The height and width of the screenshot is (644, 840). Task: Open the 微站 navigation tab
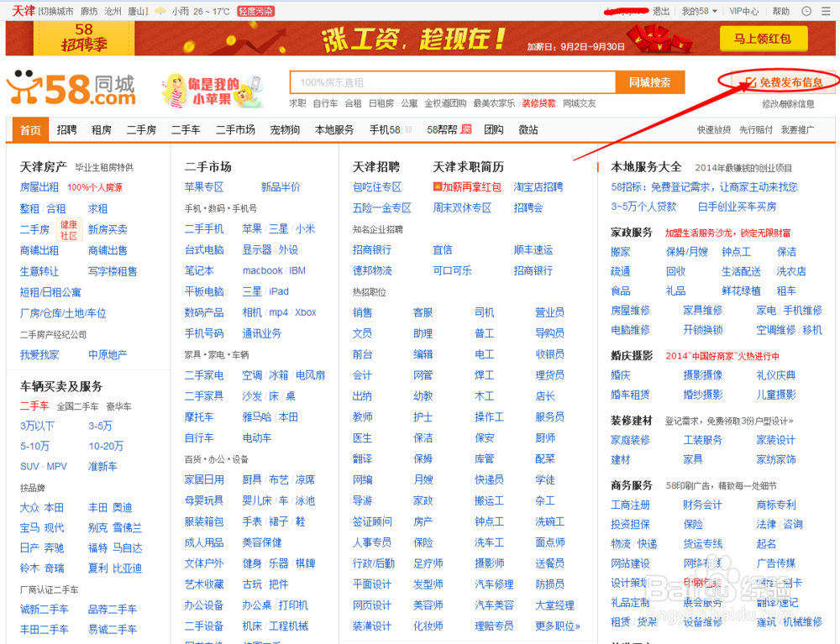coord(528,129)
